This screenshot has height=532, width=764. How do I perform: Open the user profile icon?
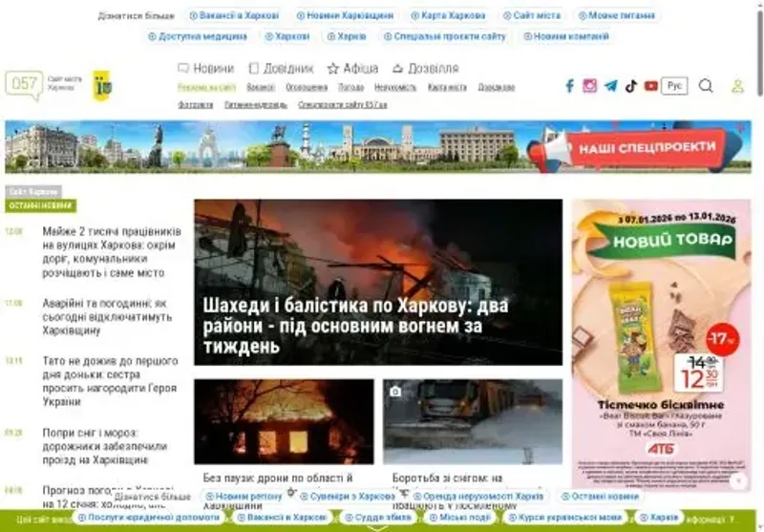pos(737,86)
